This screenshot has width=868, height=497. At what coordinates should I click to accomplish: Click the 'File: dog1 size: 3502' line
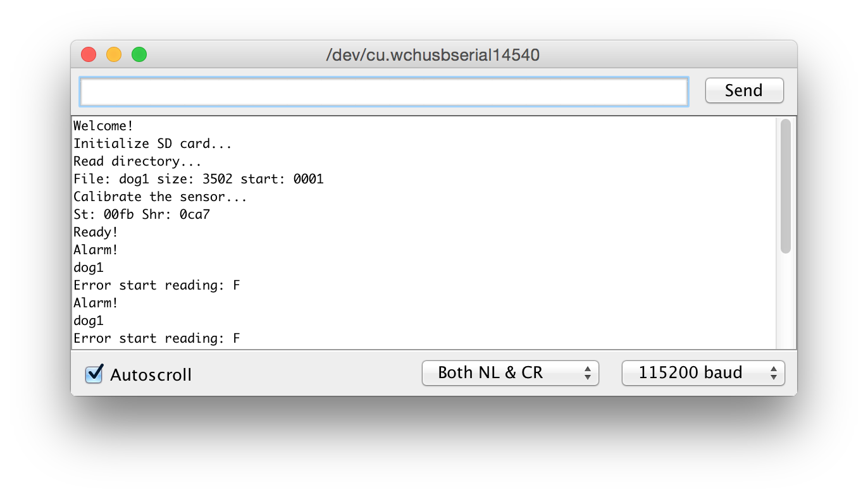[x=199, y=179]
